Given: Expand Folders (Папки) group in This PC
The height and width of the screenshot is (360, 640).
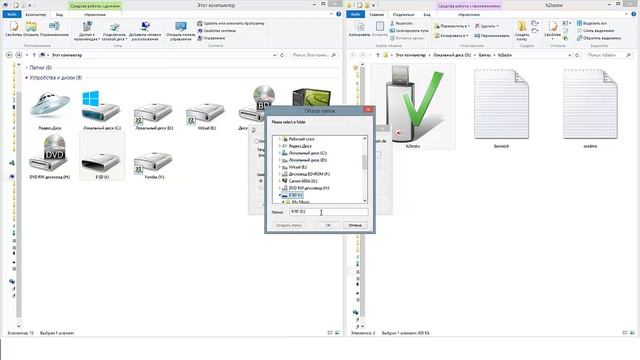Looking at the screenshot, I should [27, 67].
